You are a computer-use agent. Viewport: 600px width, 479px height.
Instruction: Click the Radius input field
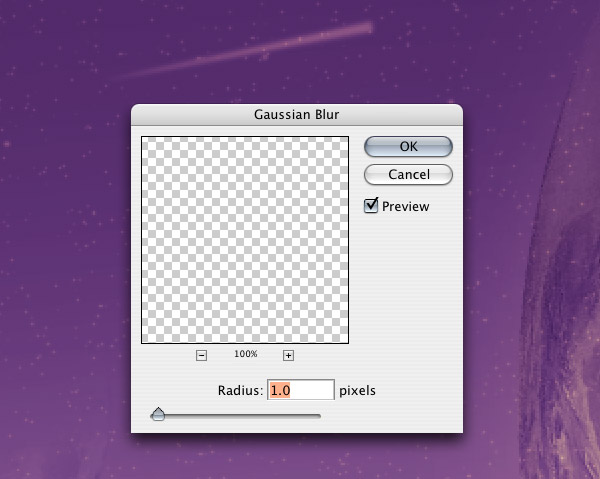[301, 390]
